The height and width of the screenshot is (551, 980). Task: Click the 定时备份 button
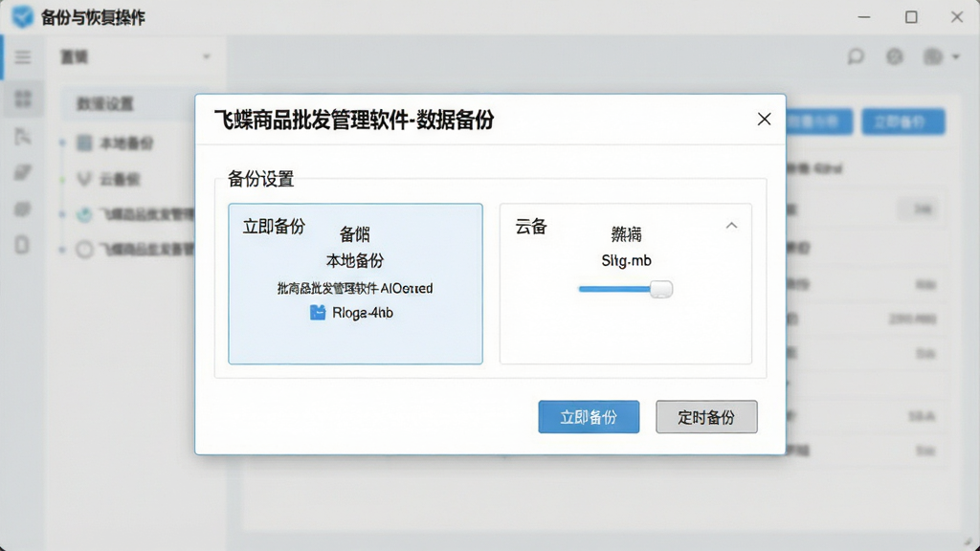706,417
